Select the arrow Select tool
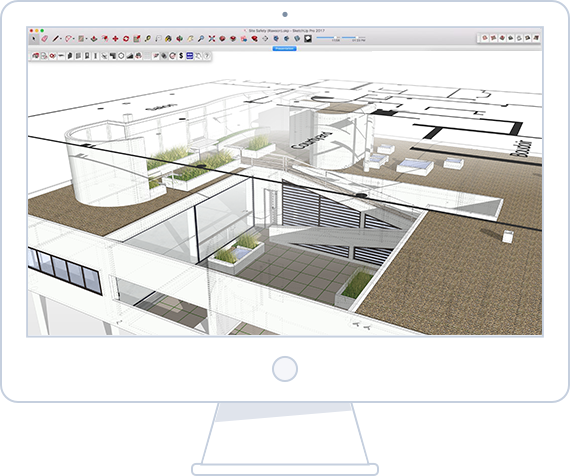Screen dimensions: 570x476 (34, 39)
